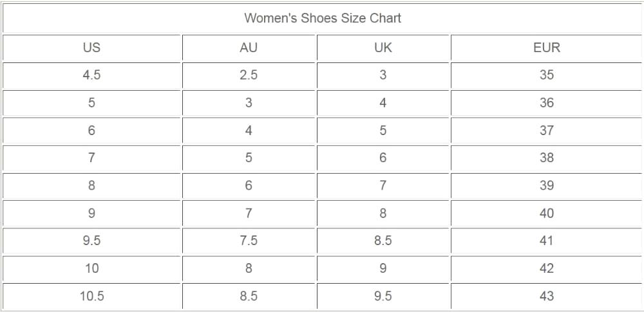The height and width of the screenshot is (312, 644).
Task: Pick the EUR size 38 cell
Action: coord(547,158)
